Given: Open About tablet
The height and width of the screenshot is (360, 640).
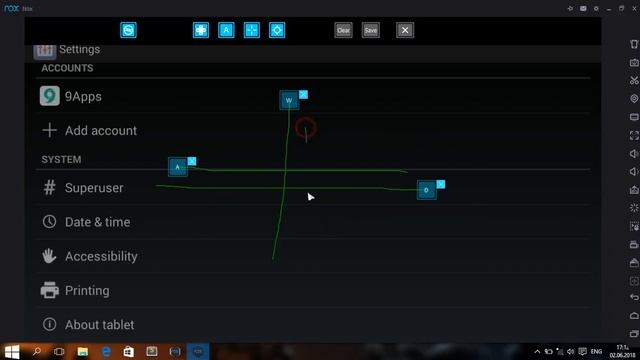Looking at the screenshot, I should [x=314, y=325].
